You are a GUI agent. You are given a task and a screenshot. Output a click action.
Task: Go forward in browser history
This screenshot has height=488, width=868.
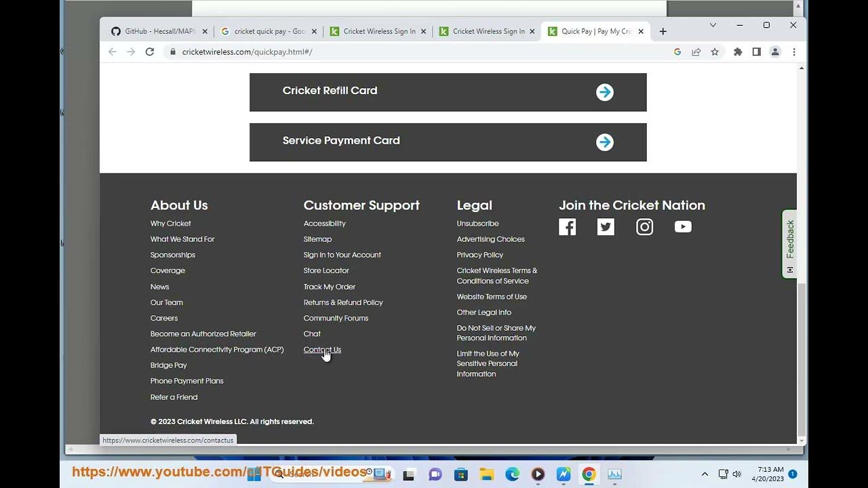[x=131, y=52]
